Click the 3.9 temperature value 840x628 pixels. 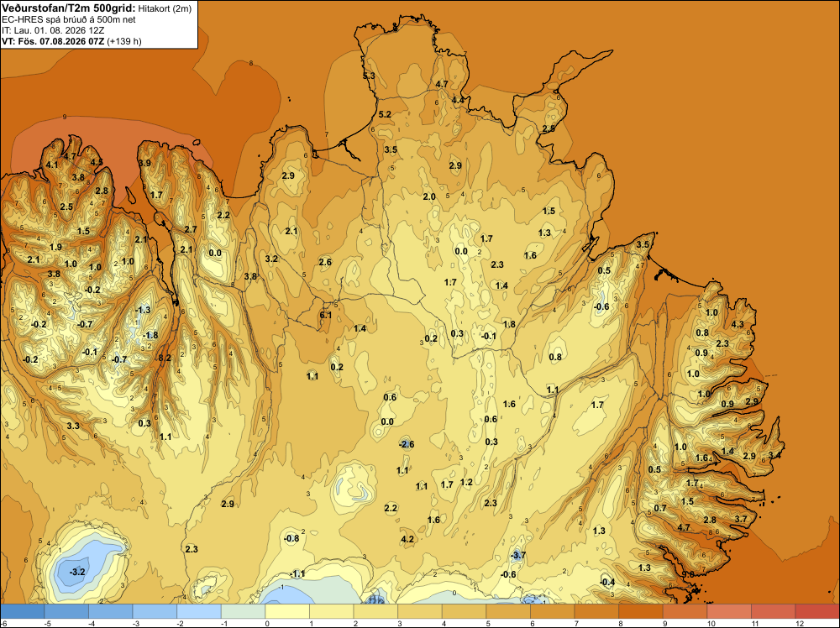[x=144, y=163]
